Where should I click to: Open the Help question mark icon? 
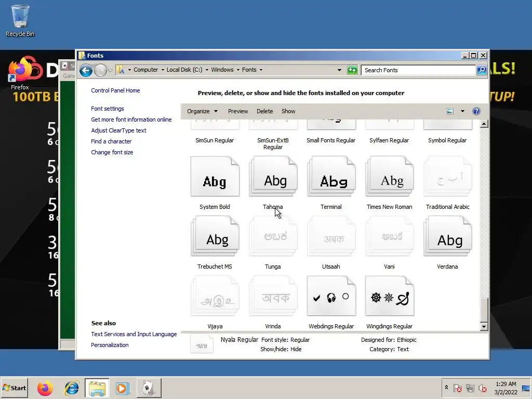pyautogui.click(x=476, y=111)
